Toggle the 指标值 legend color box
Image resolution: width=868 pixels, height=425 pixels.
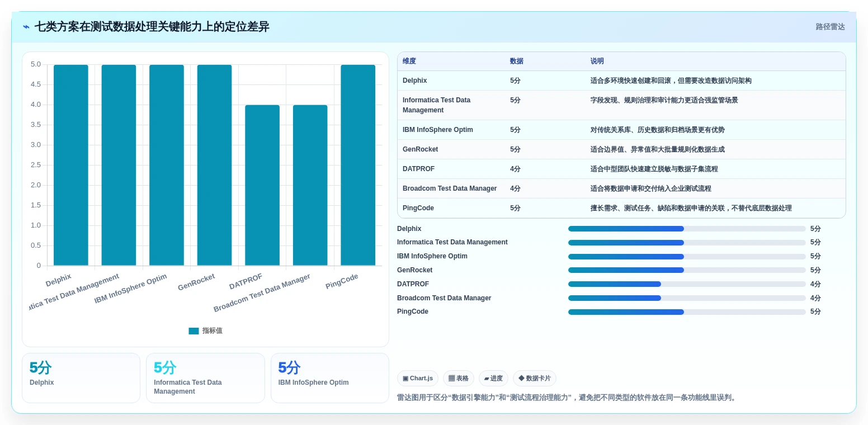click(194, 331)
